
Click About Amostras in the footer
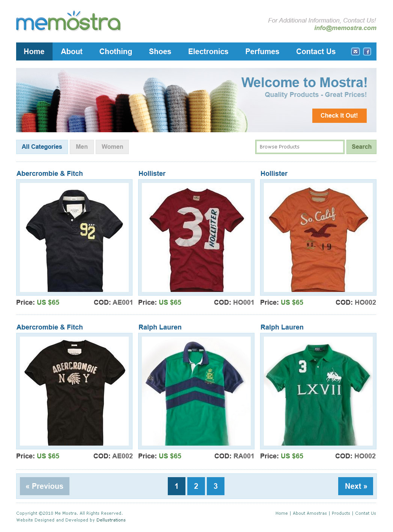coord(310,513)
